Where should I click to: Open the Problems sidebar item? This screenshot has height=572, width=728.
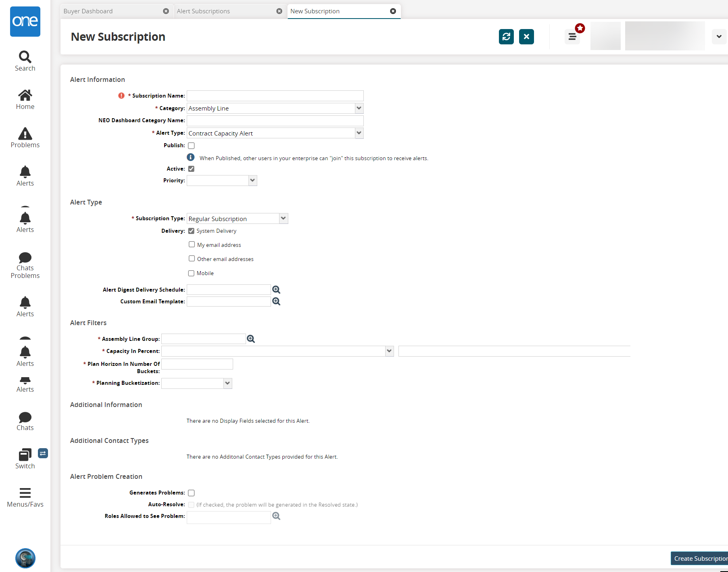(25, 138)
